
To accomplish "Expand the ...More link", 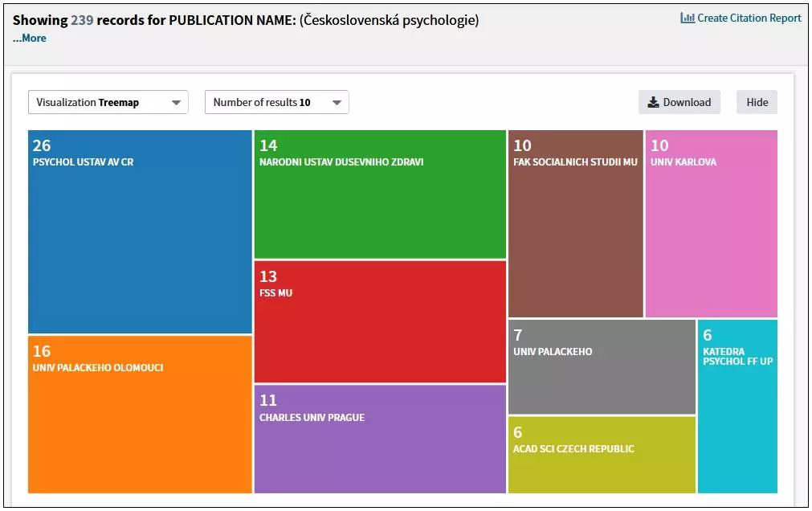I will (29, 38).
